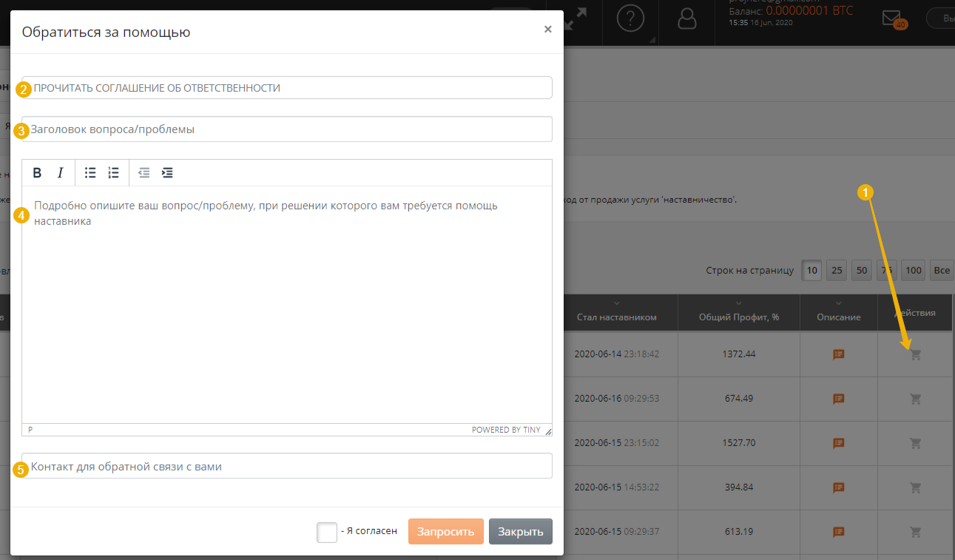The height and width of the screenshot is (560, 955).
Task: Open 'Прочитать соглашение об ответственности' field
Action: click(287, 88)
